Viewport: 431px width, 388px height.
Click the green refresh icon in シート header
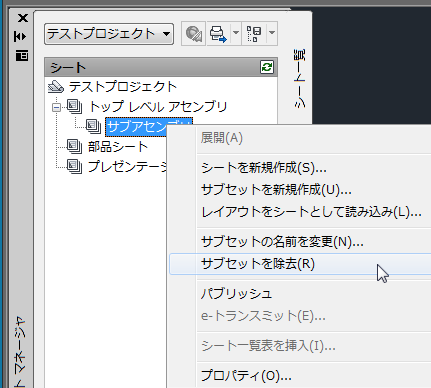tap(267, 67)
